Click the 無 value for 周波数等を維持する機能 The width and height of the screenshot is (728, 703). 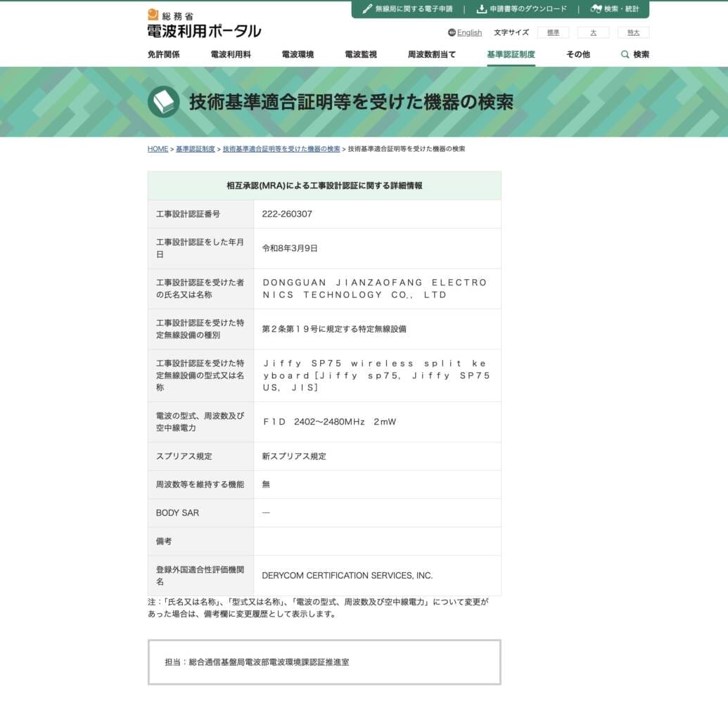266,484
